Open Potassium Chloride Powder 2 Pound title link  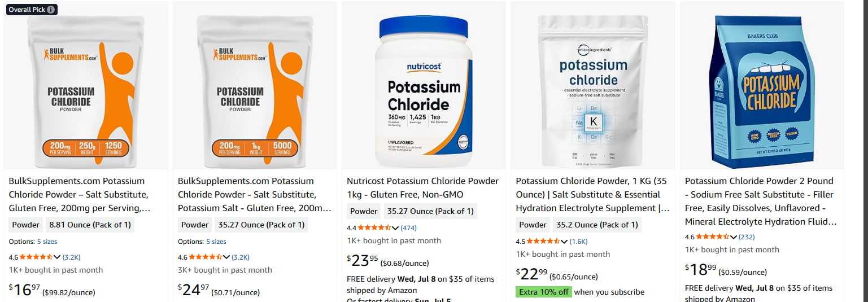[x=761, y=202]
